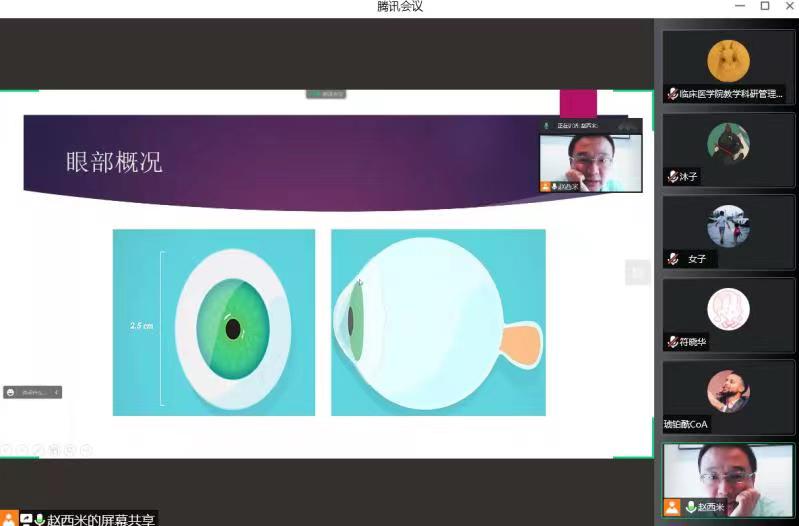Screen dimensions: 799x526
Task: Click the green microphone icon in the share label
Action: point(40,519)
